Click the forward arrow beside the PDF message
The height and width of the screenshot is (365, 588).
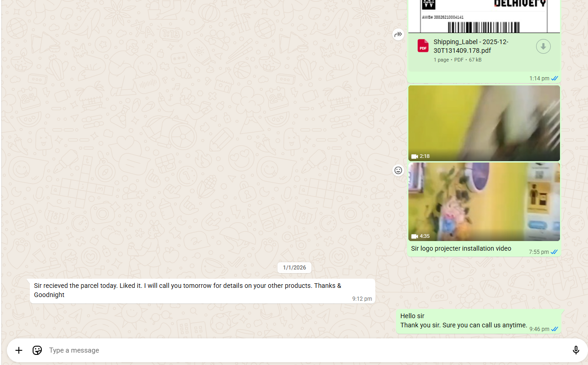(398, 34)
